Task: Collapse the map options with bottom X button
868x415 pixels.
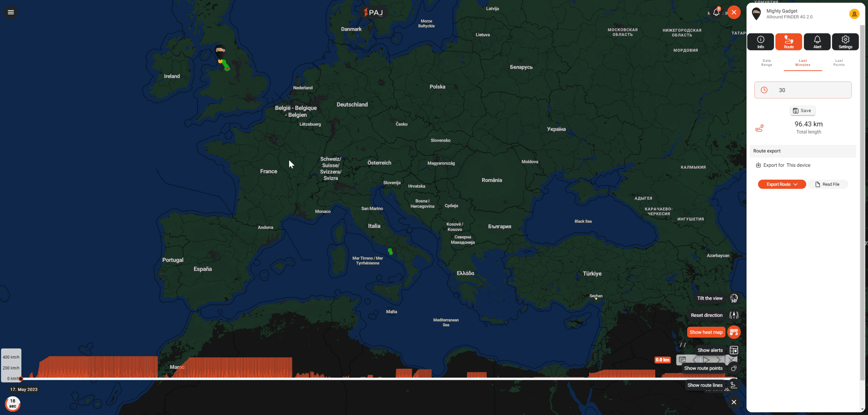Action: [734, 402]
